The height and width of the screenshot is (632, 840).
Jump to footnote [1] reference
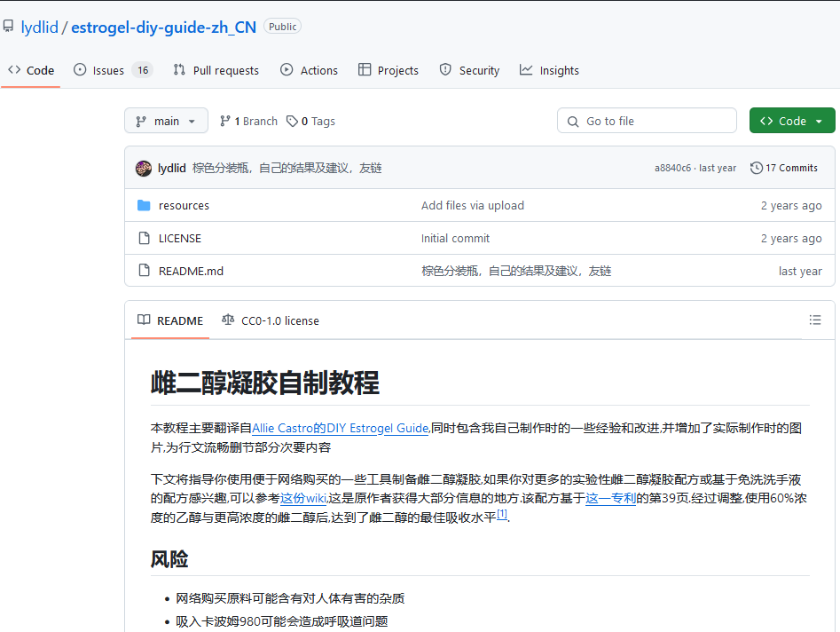tap(502, 514)
